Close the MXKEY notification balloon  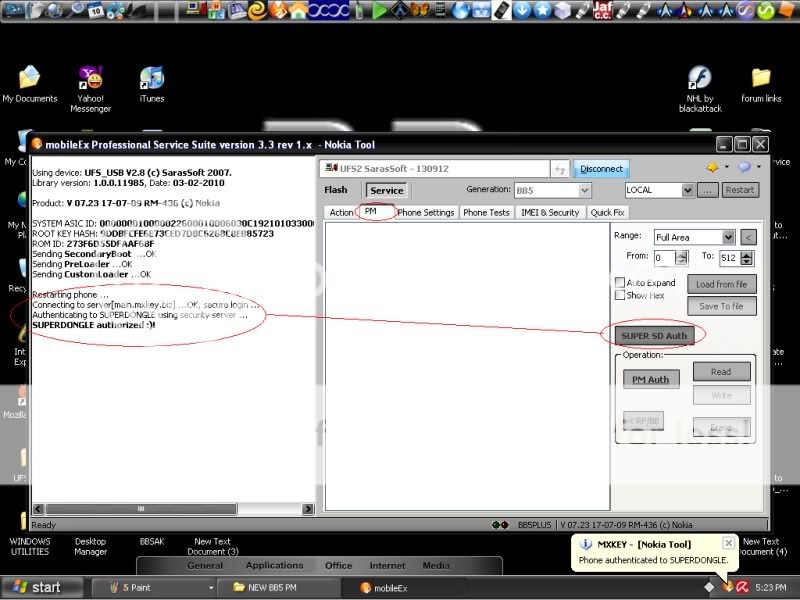[x=729, y=543]
